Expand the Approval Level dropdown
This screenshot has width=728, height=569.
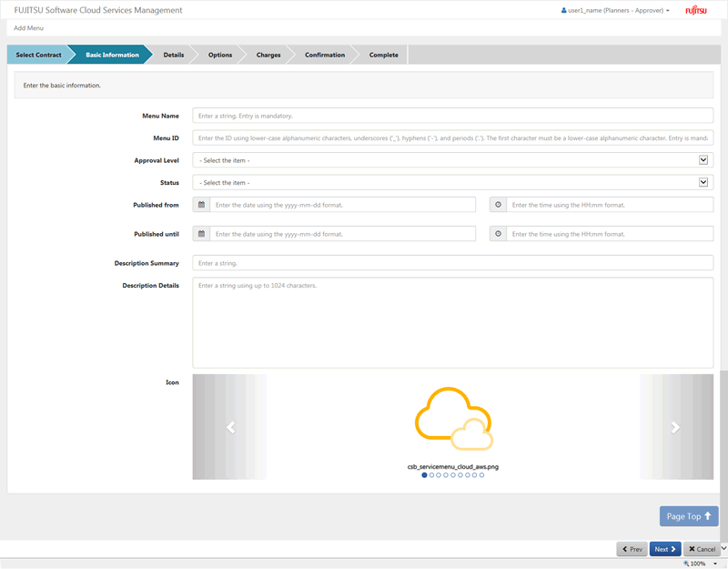pyautogui.click(x=703, y=160)
